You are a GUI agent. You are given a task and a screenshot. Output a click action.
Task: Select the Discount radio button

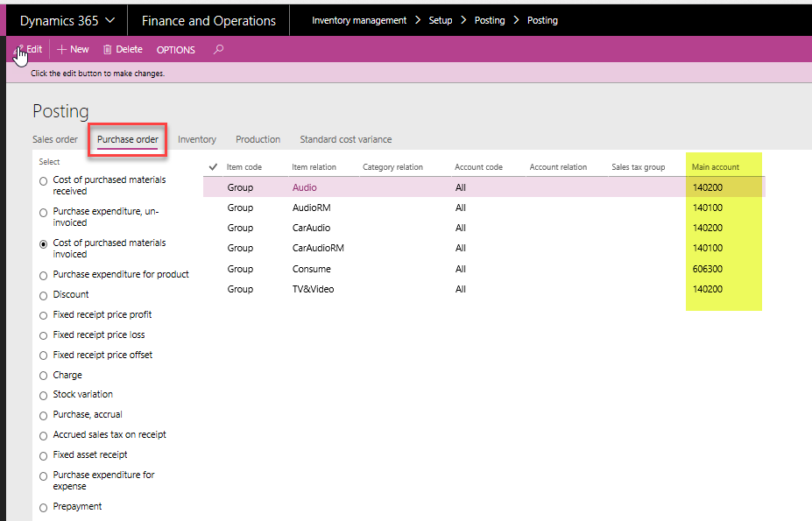(x=44, y=295)
